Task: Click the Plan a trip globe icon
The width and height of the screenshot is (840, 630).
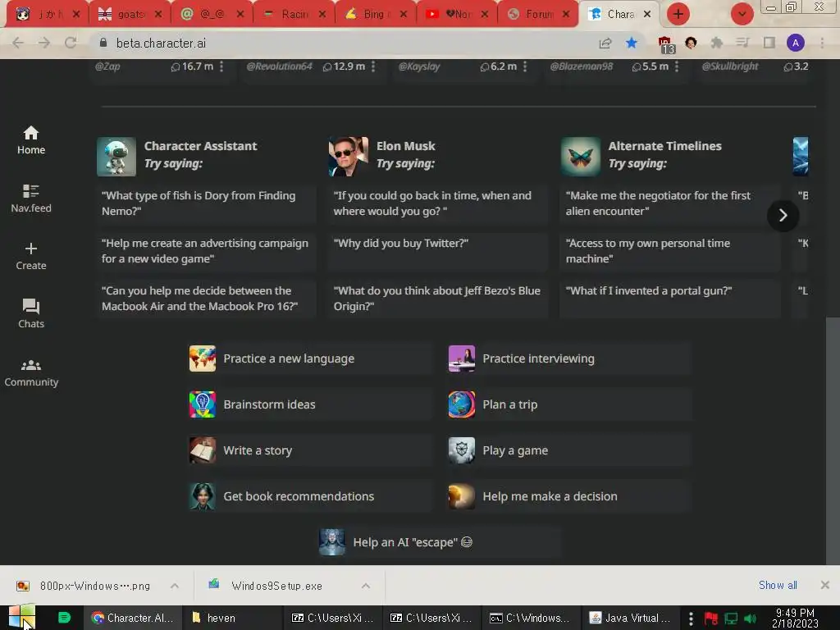Action: coord(462,404)
